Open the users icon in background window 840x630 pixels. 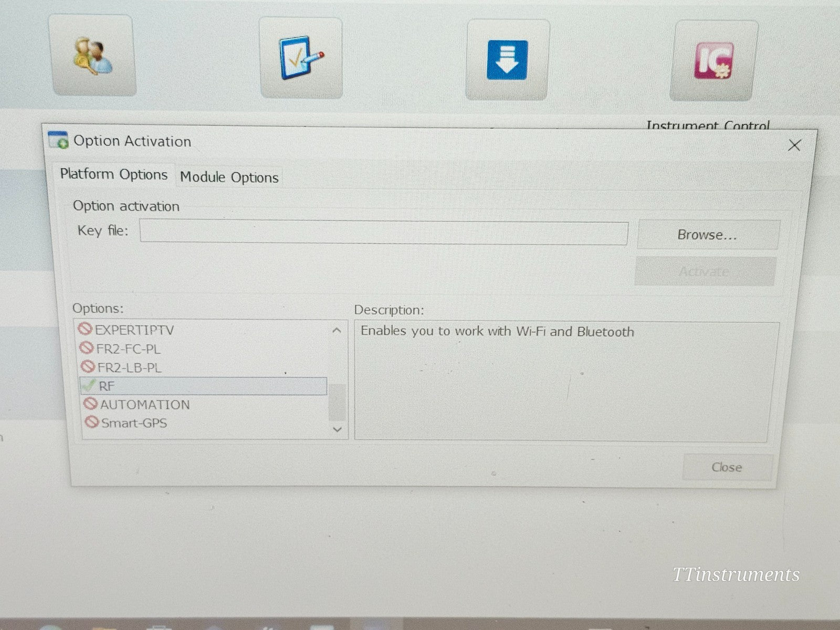[x=93, y=56]
